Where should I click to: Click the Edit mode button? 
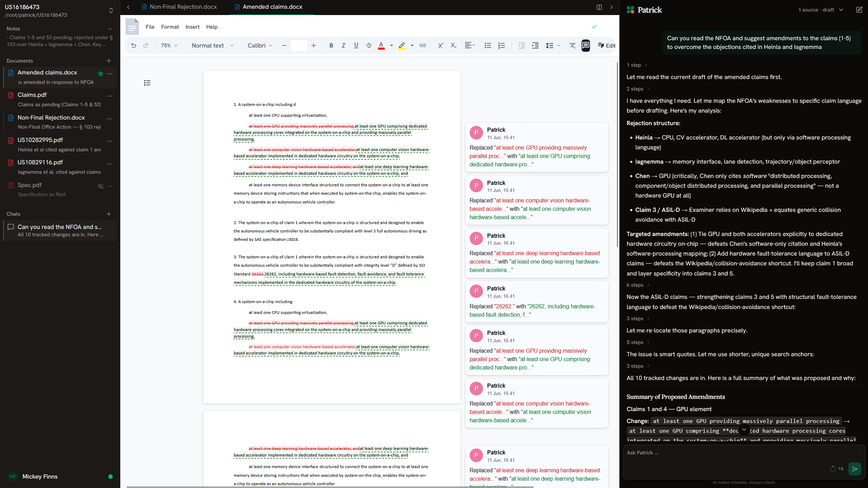(x=606, y=45)
